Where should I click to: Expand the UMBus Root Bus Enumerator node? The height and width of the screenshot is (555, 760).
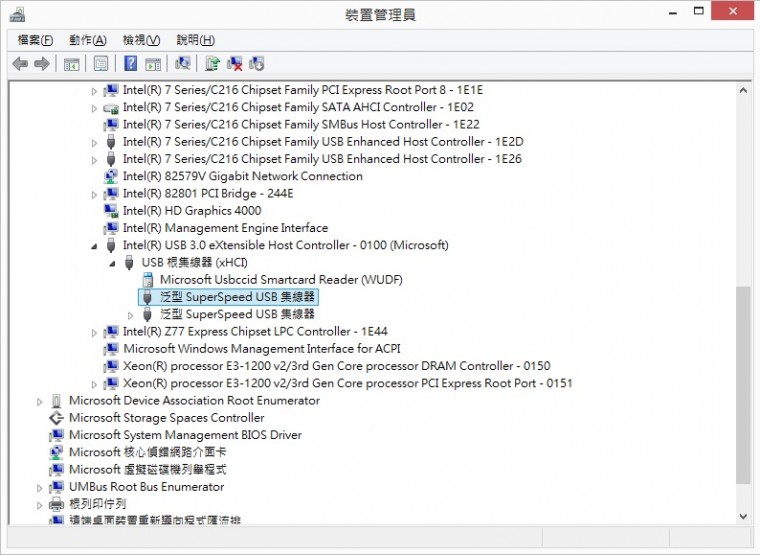coord(40,488)
